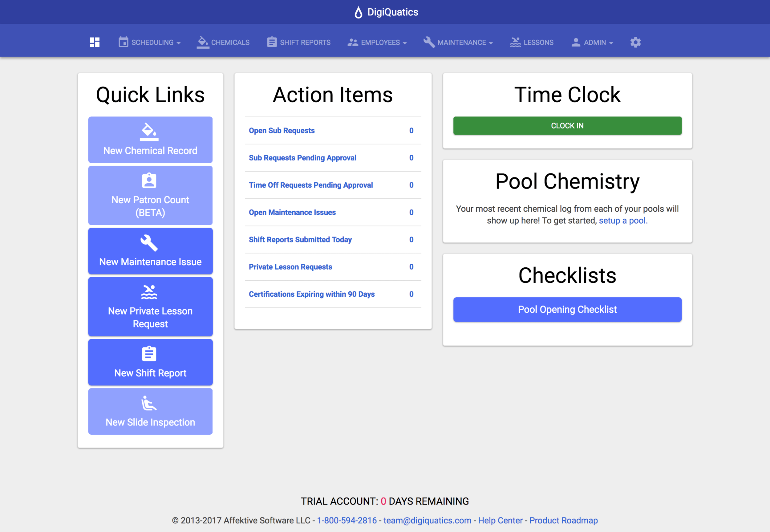Image resolution: width=770 pixels, height=532 pixels.
Task: Open the Help Center link
Action: pyautogui.click(x=500, y=520)
